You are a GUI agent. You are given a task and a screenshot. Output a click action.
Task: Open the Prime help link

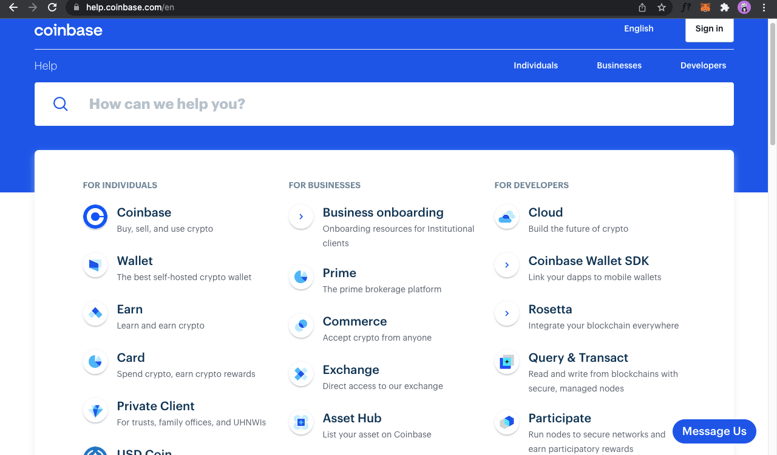(339, 273)
